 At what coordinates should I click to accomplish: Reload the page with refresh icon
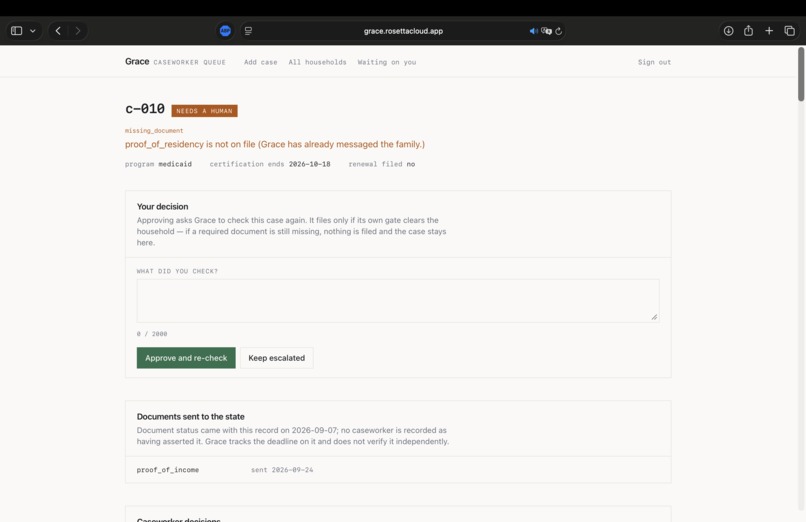[559, 31]
